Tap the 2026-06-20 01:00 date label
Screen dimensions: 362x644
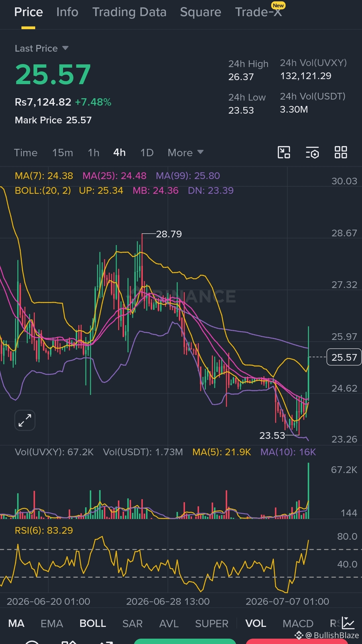pos(49,601)
